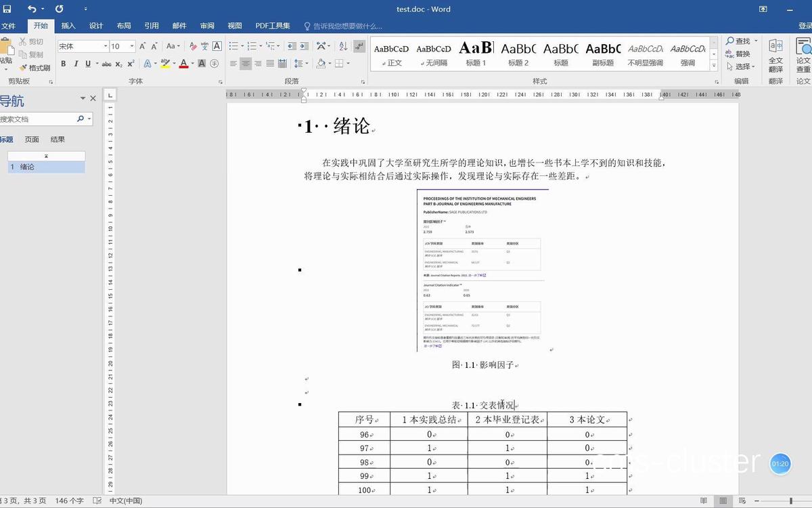Apply strikethrough formatting
This screenshot has height=508, width=812.
coord(106,64)
